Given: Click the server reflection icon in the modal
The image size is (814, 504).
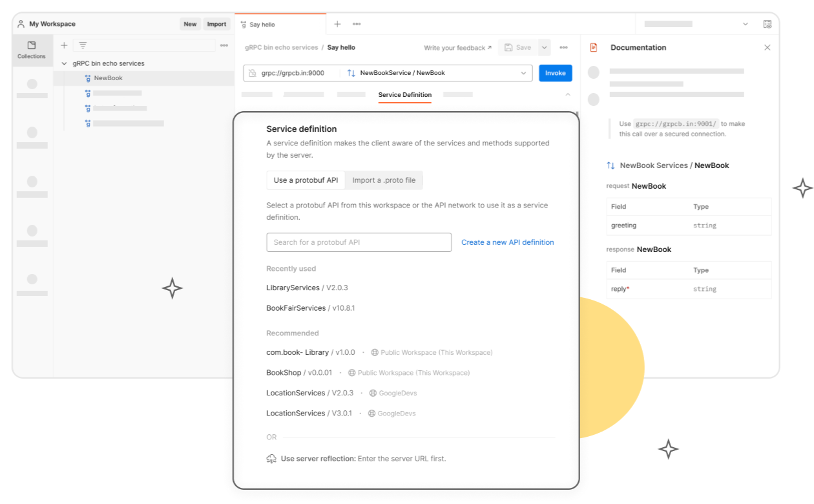Looking at the screenshot, I should (271, 458).
